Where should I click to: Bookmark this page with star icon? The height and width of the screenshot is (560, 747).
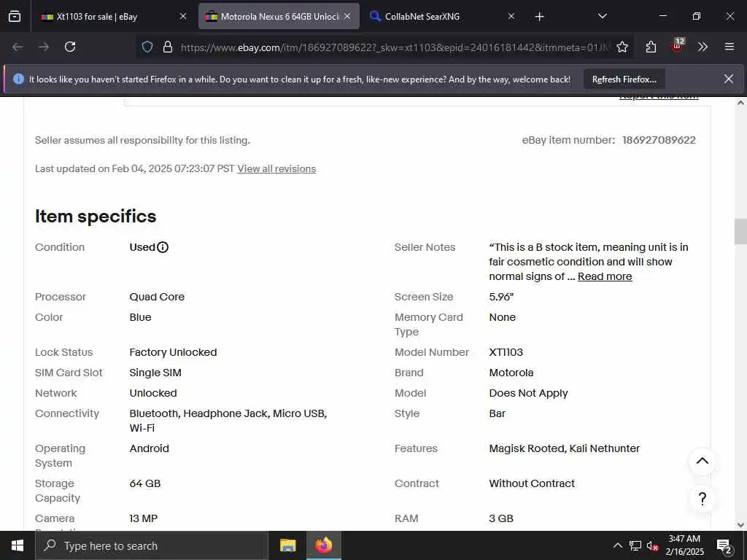[622, 47]
